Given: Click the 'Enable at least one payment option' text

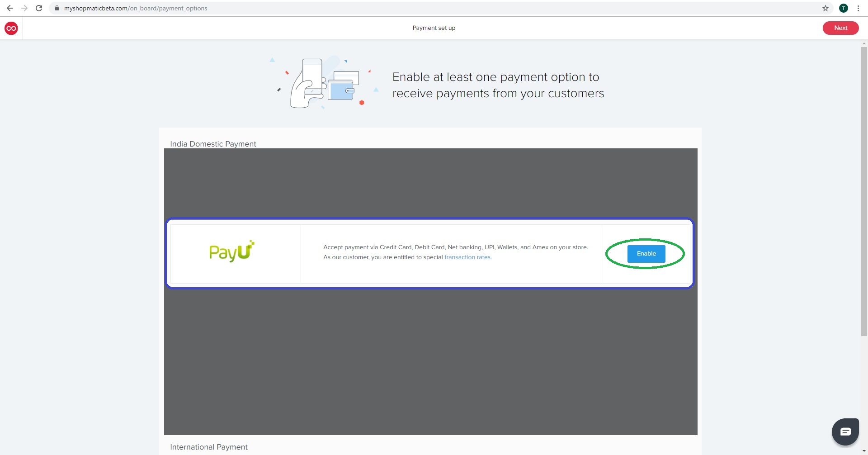Looking at the screenshot, I should point(498,85).
